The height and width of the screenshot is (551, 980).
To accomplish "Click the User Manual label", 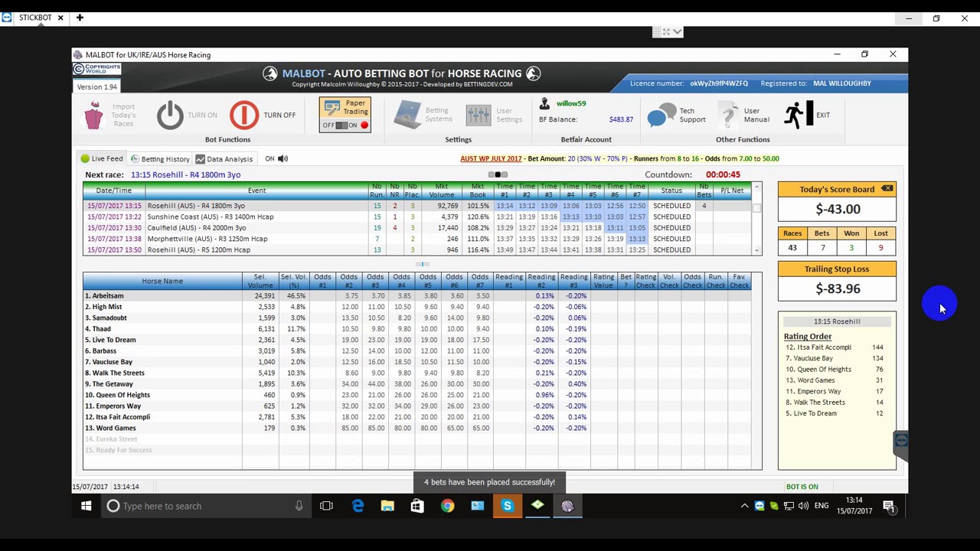I will (x=756, y=115).
